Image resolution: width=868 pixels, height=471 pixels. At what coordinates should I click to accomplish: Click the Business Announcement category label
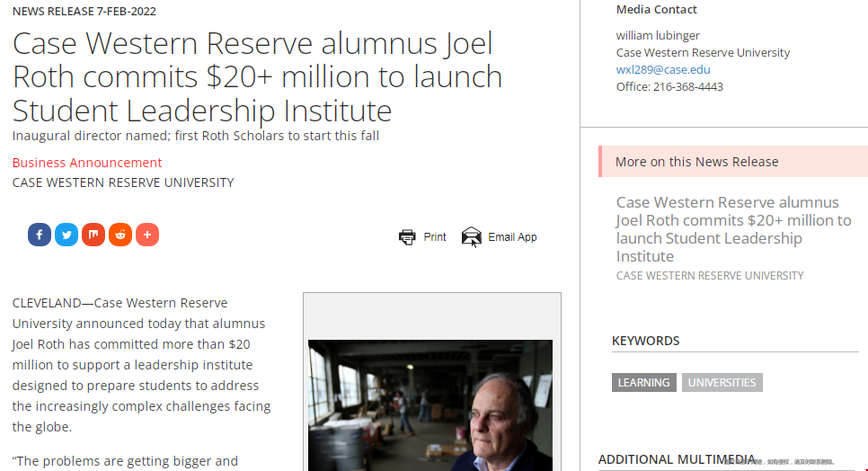87,163
